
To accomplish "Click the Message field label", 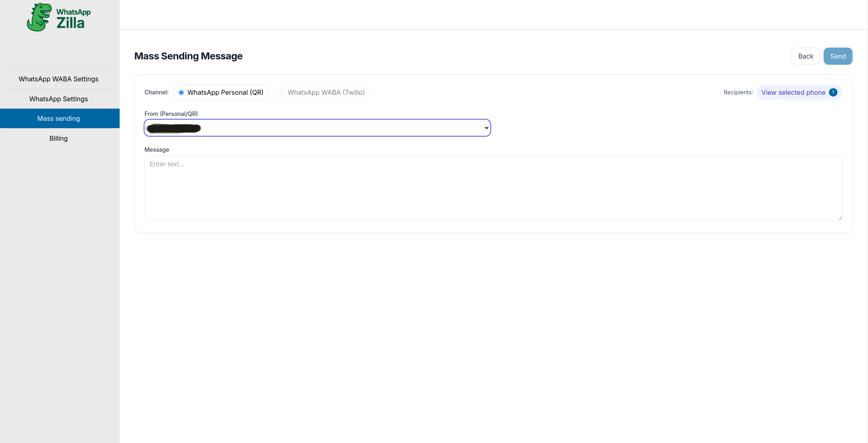I will (x=157, y=150).
